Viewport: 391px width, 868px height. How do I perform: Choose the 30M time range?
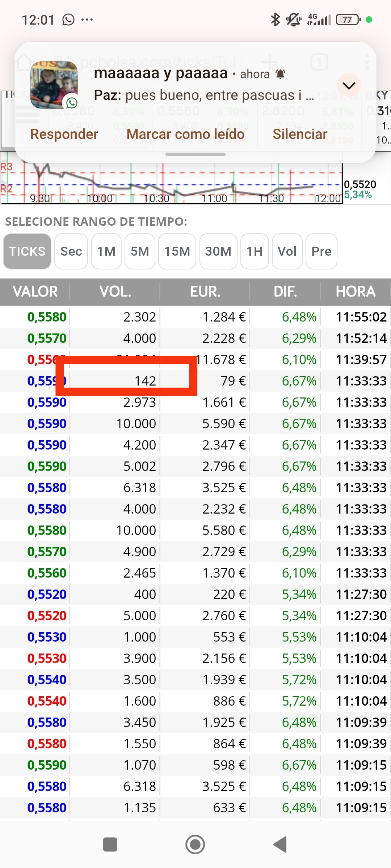point(218,251)
